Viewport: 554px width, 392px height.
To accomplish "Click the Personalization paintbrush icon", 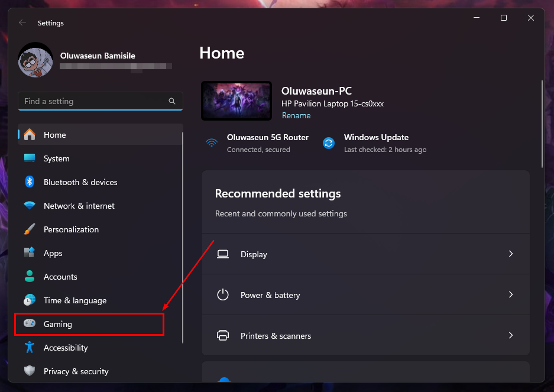I will tap(30, 229).
